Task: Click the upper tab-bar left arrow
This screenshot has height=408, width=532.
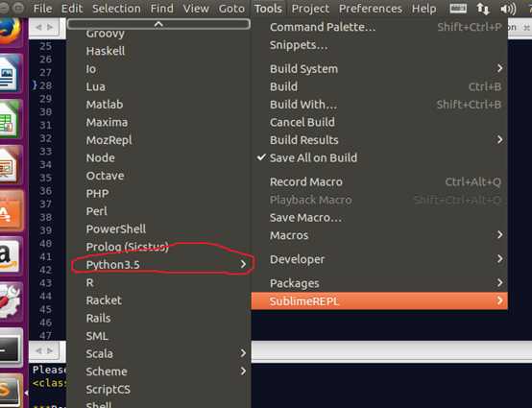Action: point(38,27)
